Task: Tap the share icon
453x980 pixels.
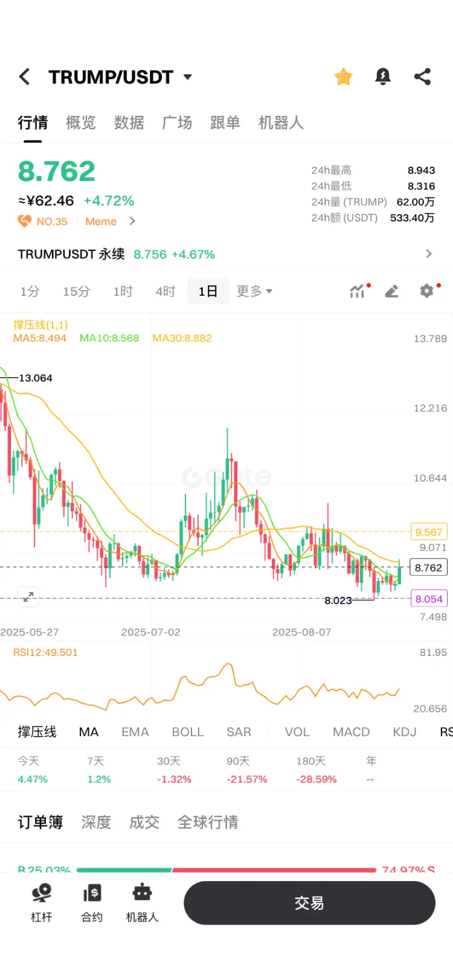Action: click(422, 77)
